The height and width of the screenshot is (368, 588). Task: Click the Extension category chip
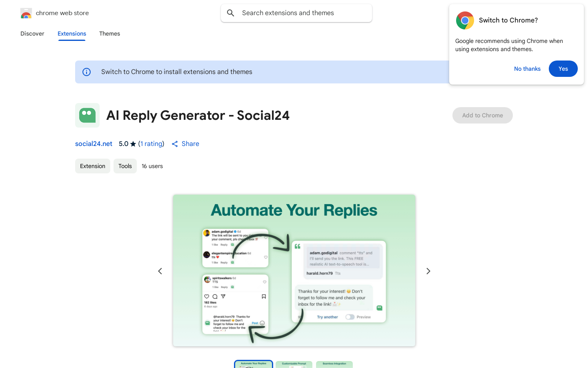point(93,166)
